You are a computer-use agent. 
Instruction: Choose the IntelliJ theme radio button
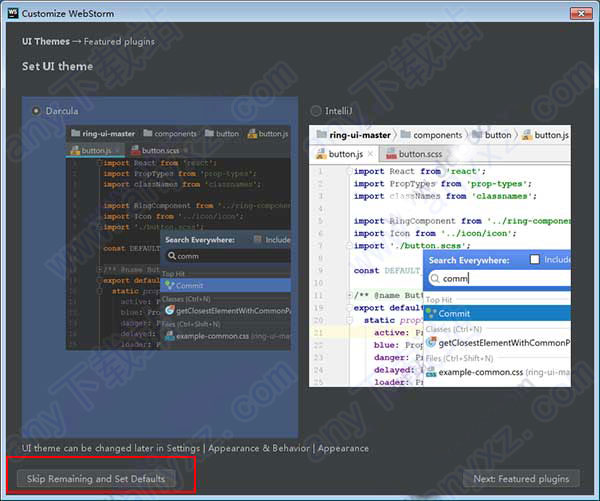pyautogui.click(x=316, y=110)
